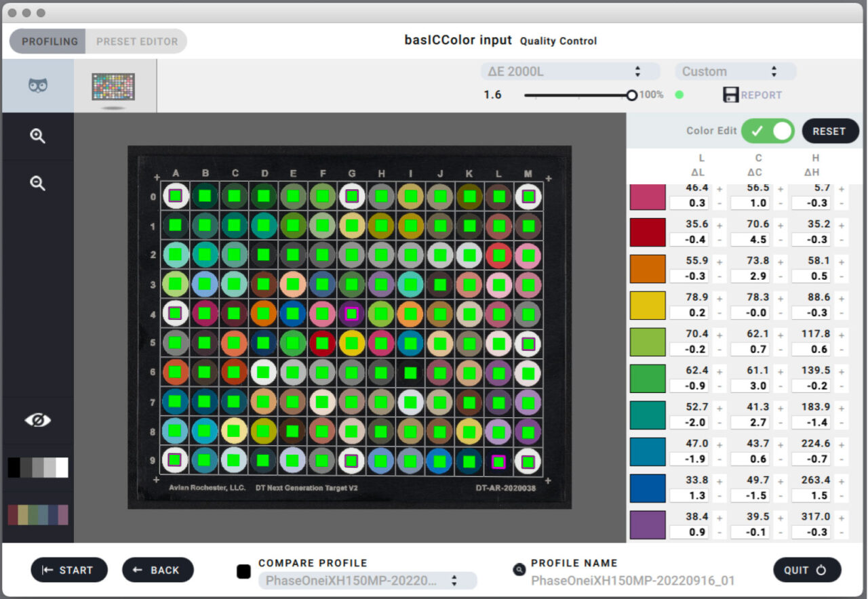Screen dimensions: 868x599
Task: Expand the Compare Profile dropdown
Action: click(367, 581)
